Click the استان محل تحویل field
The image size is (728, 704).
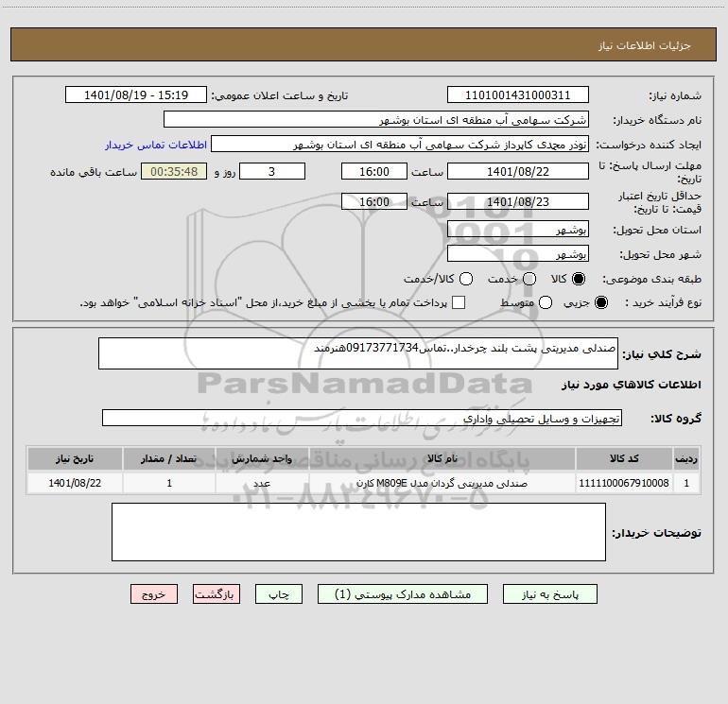click(x=518, y=230)
